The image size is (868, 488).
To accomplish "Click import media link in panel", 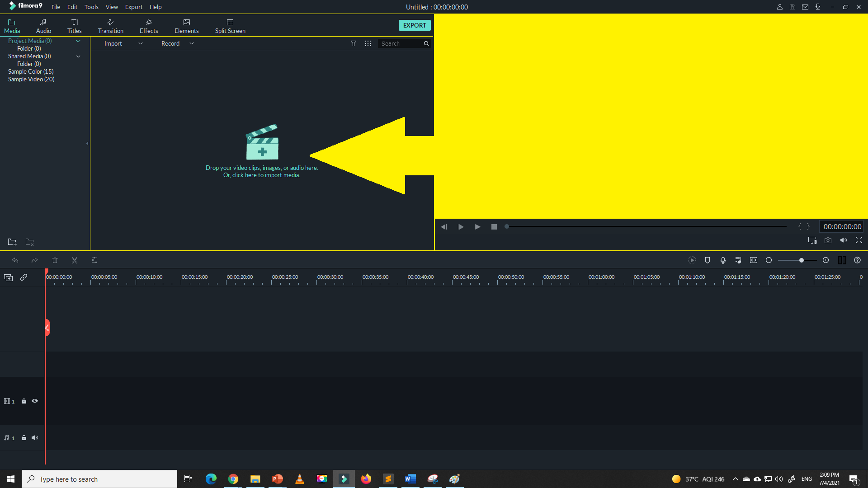I will tap(262, 174).
